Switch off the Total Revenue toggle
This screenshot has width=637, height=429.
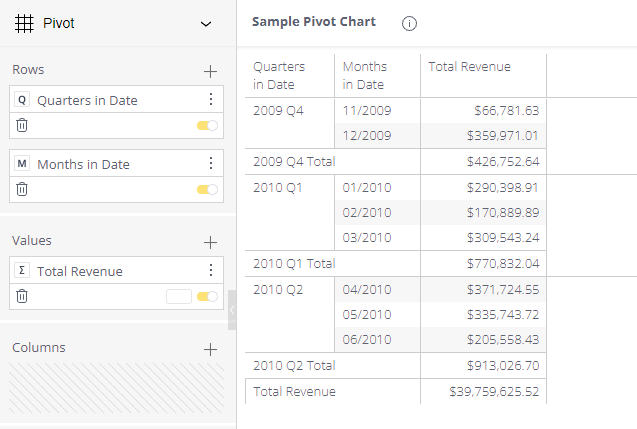207,296
